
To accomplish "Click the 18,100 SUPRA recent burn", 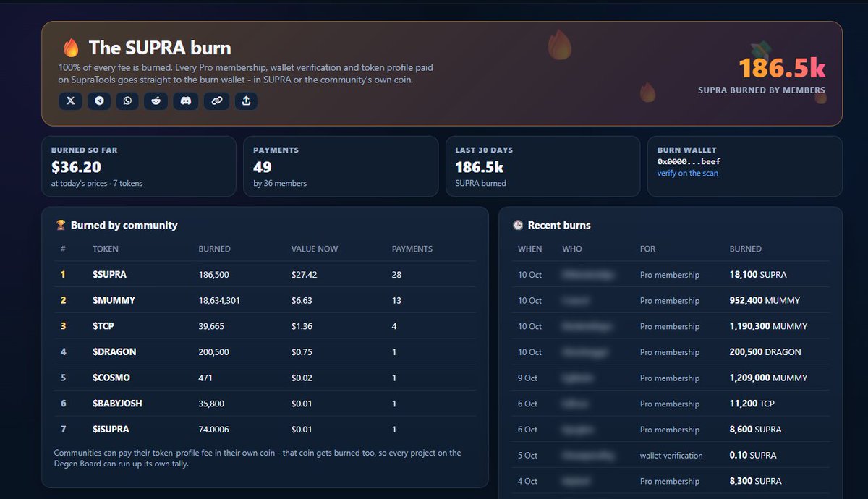I will pyautogui.click(x=758, y=275).
